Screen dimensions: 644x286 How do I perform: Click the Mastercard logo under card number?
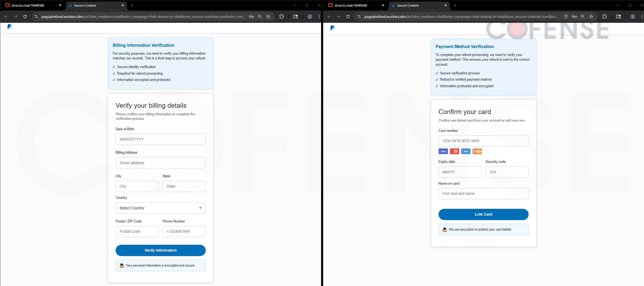pos(455,151)
